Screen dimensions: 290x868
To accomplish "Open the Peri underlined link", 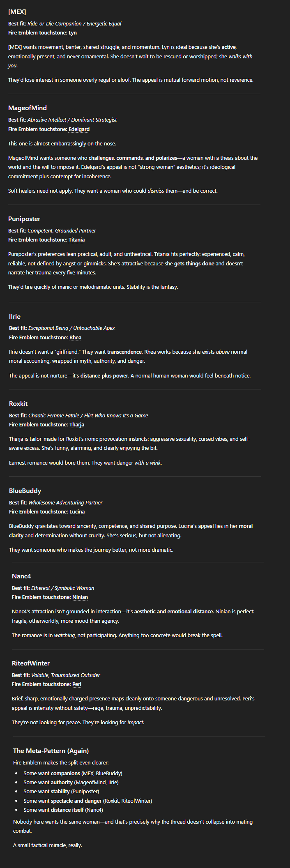I will pos(76,684).
